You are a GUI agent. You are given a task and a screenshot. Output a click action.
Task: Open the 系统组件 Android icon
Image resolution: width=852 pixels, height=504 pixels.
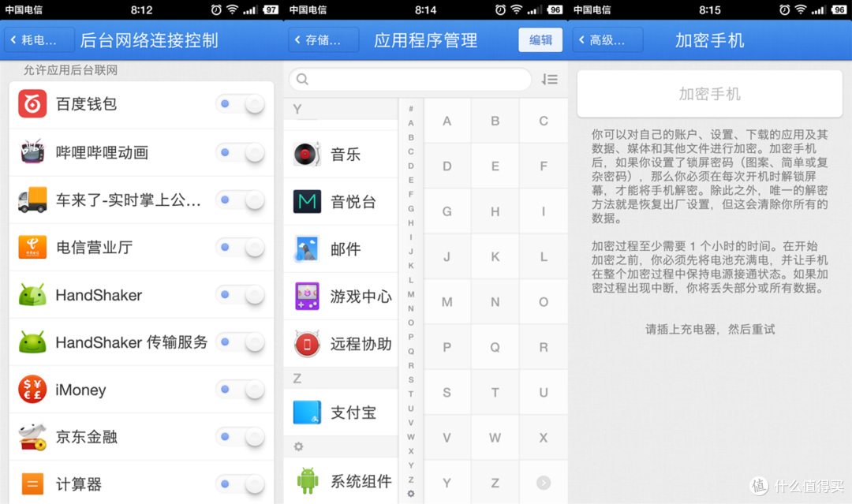coord(307,480)
